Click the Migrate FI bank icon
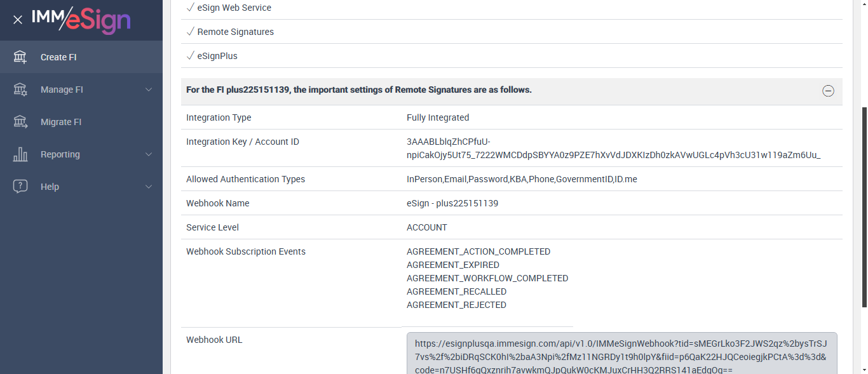 click(x=20, y=122)
